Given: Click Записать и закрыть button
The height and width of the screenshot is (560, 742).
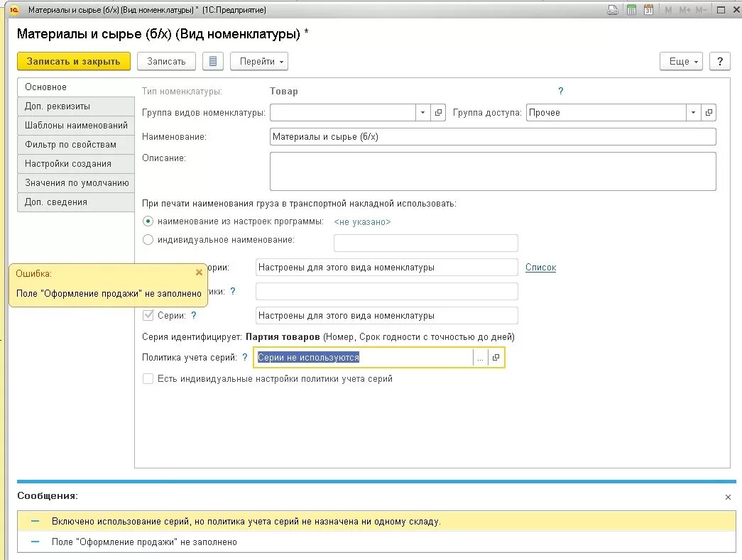Looking at the screenshot, I should (x=74, y=62).
